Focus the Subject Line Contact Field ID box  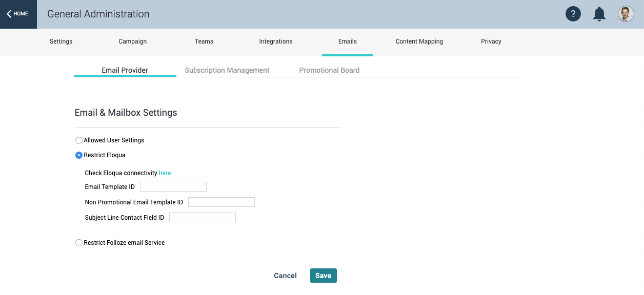click(x=202, y=217)
